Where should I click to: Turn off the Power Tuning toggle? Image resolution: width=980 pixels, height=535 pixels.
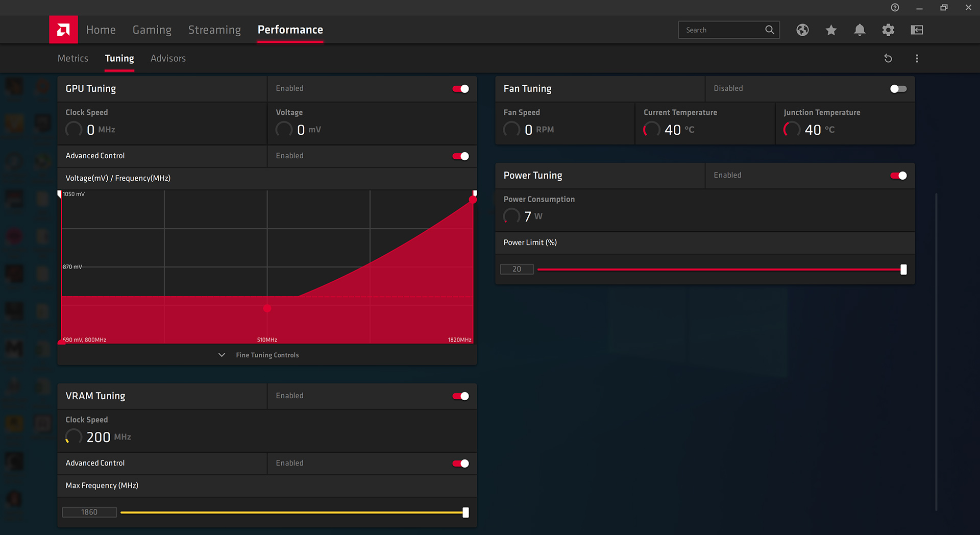point(898,176)
